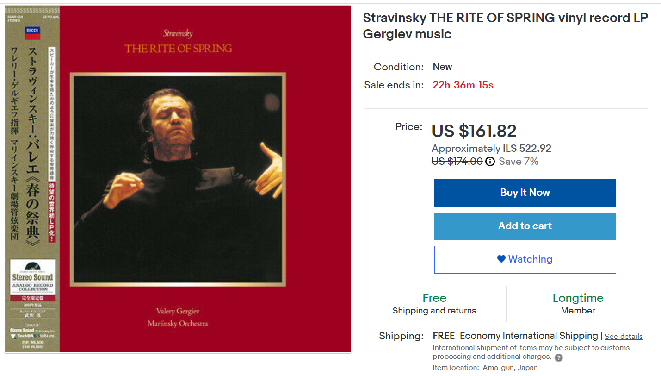Click the Japanese obi strip on the cover
The image size is (661, 376).
32,179
